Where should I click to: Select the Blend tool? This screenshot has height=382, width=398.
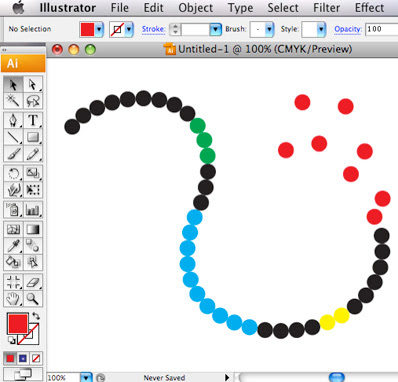coord(33,246)
